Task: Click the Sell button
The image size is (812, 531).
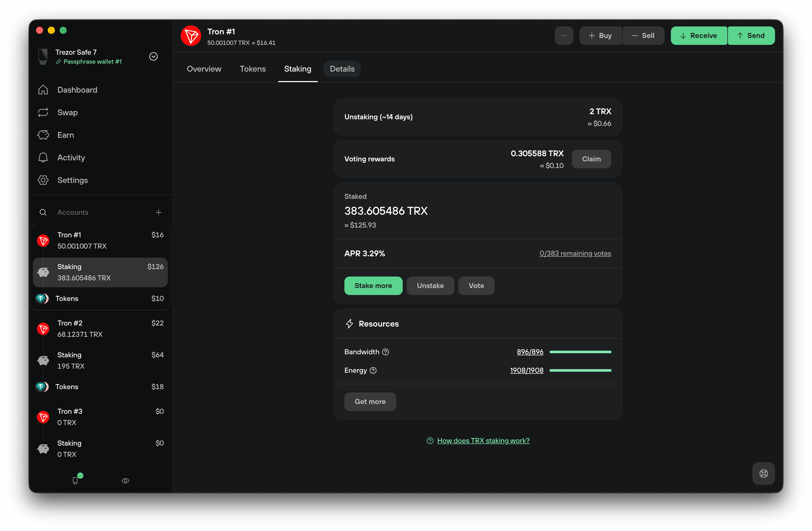Action: [643, 35]
